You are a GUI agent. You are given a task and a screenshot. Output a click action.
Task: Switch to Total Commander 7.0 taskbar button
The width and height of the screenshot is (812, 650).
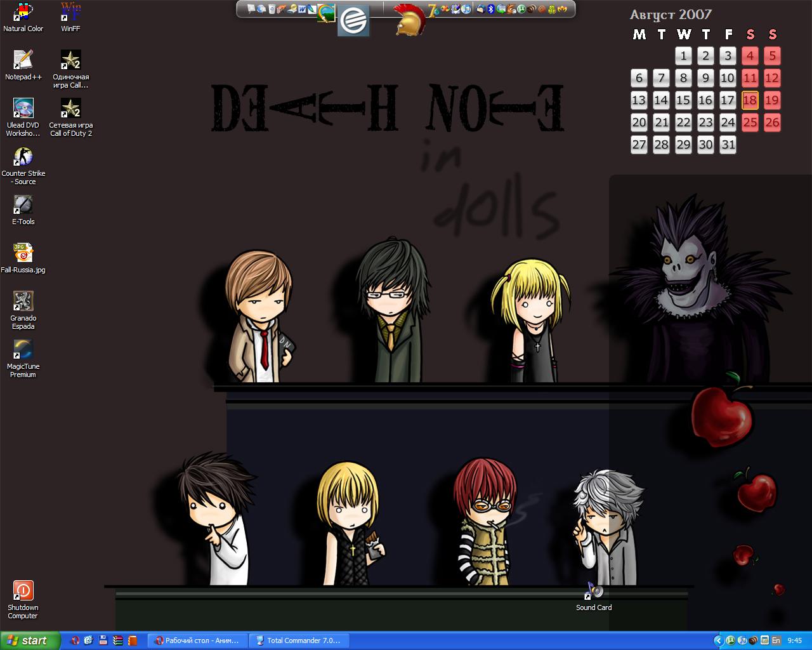tap(299, 640)
